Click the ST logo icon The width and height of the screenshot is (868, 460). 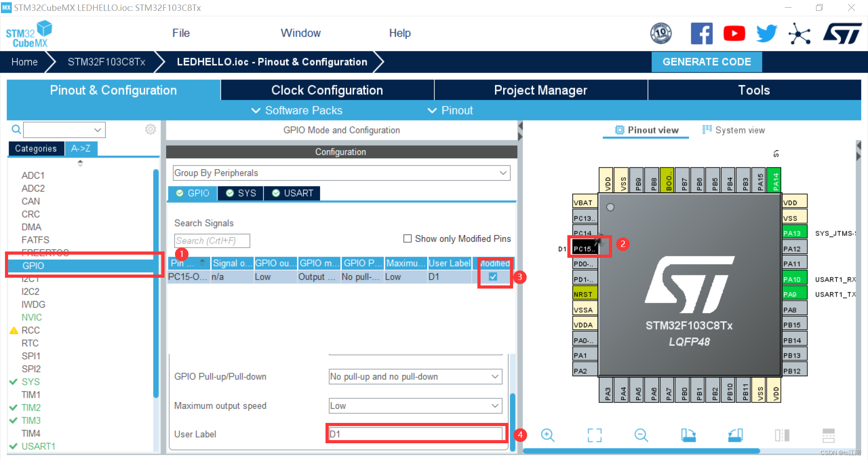pyautogui.click(x=842, y=33)
